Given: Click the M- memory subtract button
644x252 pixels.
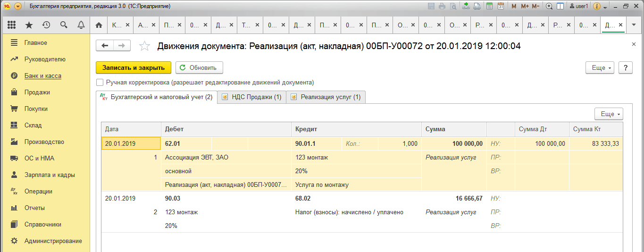Looking at the screenshot, I should point(535,6).
